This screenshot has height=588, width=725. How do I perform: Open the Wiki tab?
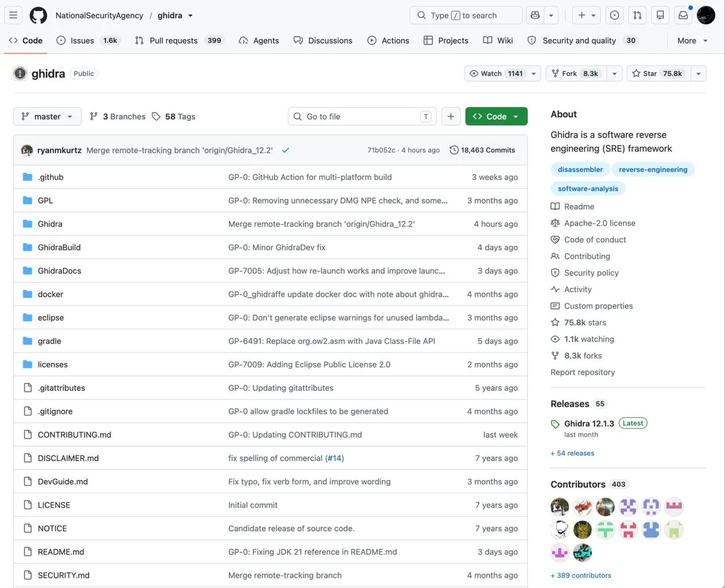point(498,41)
